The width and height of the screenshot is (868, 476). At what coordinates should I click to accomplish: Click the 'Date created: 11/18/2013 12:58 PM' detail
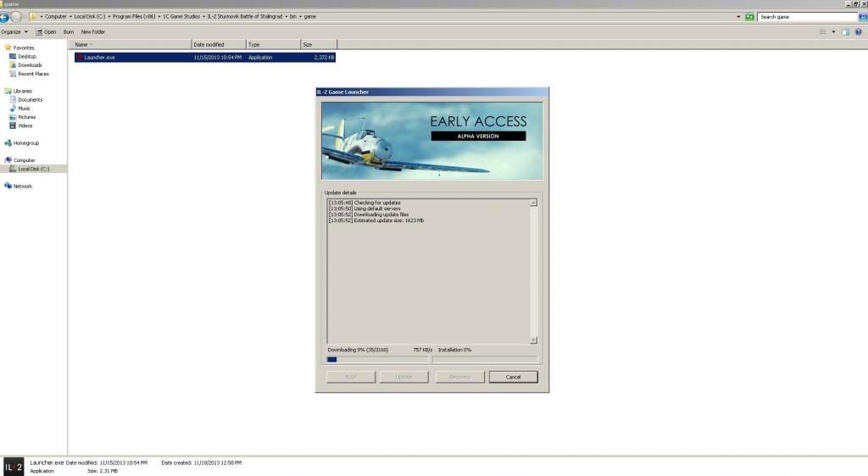(202, 462)
